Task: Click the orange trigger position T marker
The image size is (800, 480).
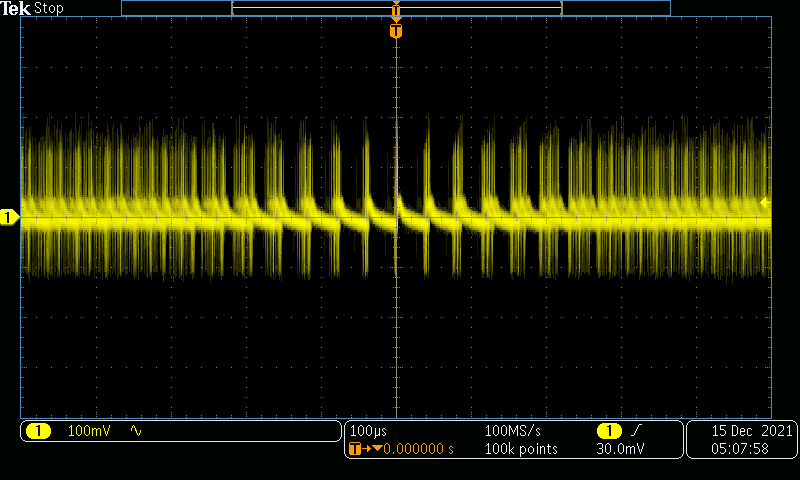Action: click(396, 32)
